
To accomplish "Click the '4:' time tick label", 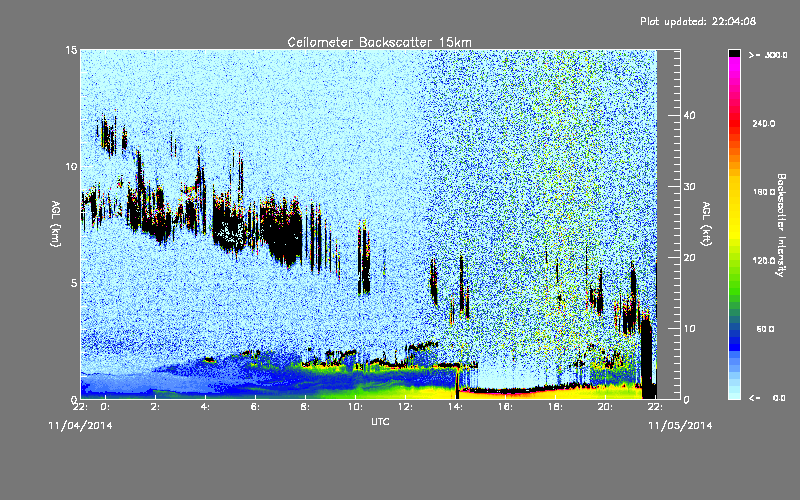I will tap(205, 407).
